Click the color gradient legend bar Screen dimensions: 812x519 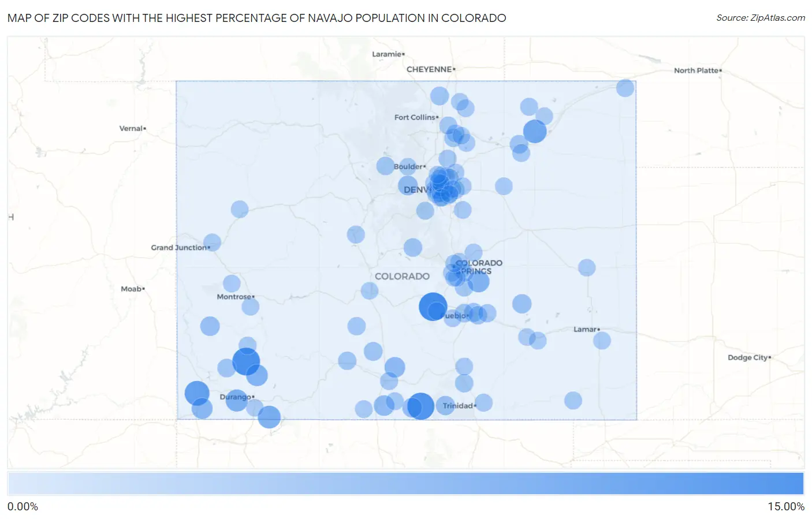point(405,484)
